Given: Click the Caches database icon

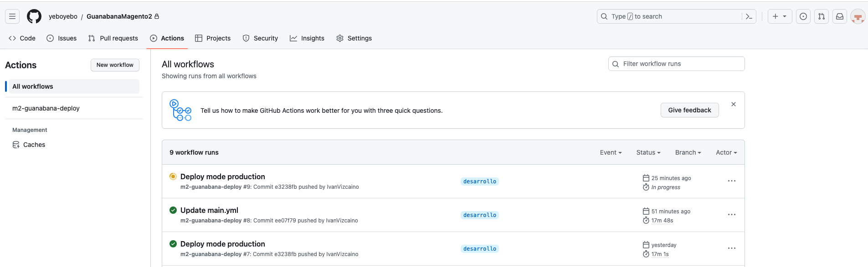Looking at the screenshot, I should 16,145.
